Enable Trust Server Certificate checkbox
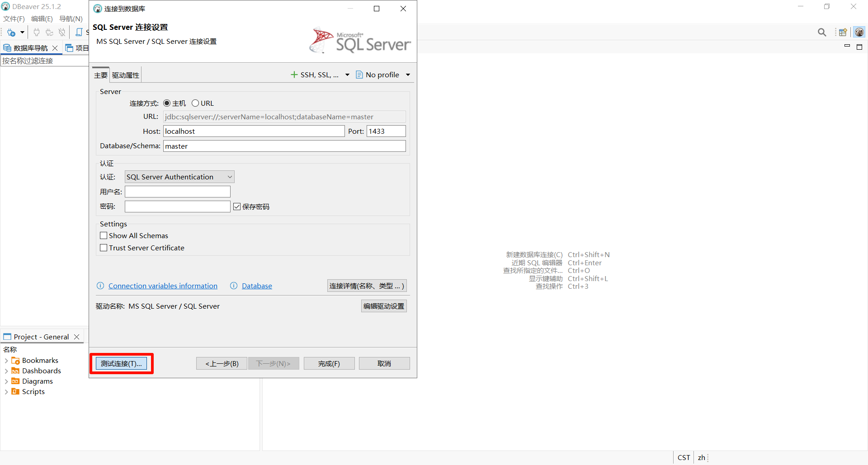868x465 pixels. [x=104, y=248]
